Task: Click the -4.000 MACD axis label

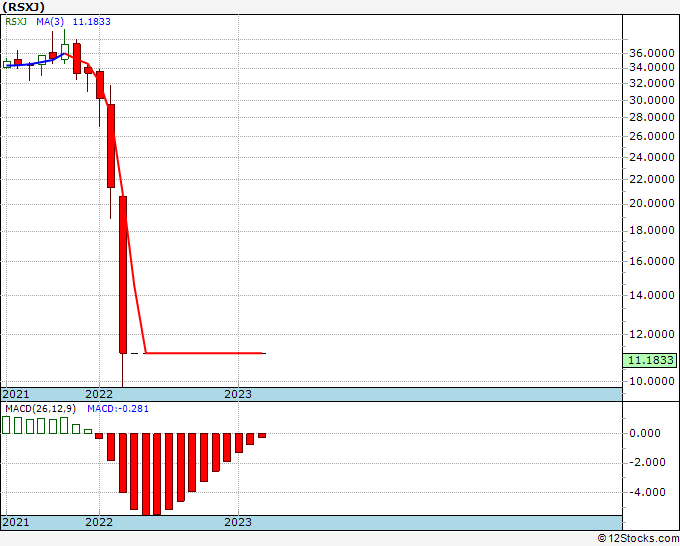Action: click(x=645, y=492)
